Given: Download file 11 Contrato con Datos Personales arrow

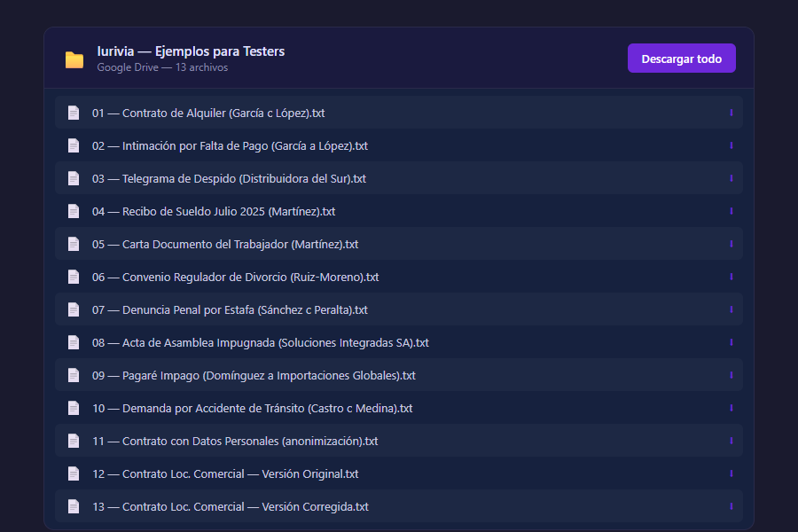Looking at the screenshot, I should [x=731, y=441].
